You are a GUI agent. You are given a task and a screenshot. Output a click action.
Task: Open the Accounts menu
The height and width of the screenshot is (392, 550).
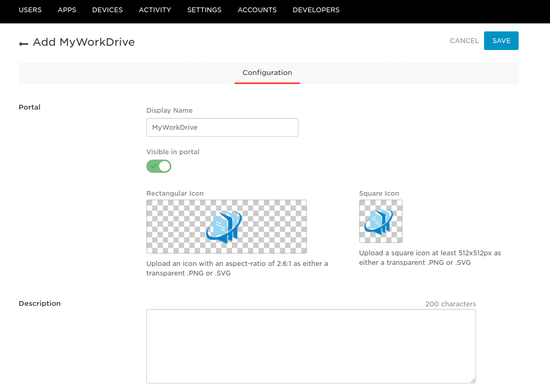[257, 10]
